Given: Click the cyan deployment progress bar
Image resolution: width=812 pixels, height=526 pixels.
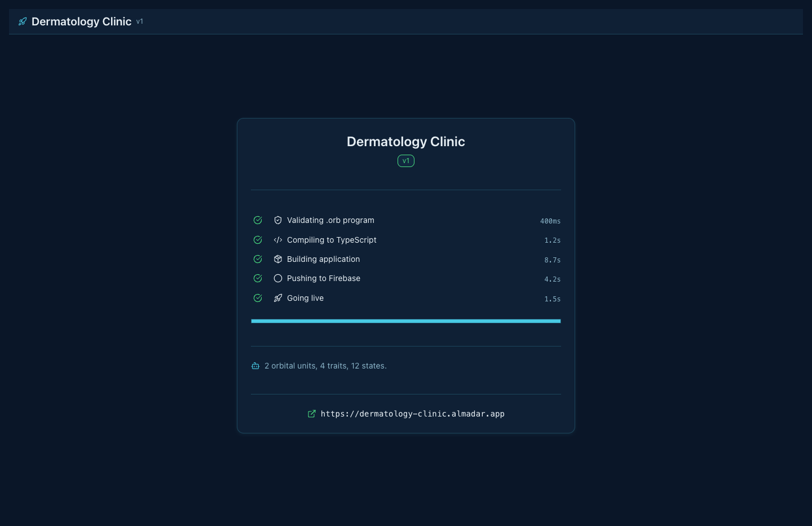Looking at the screenshot, I should (406, 321).
